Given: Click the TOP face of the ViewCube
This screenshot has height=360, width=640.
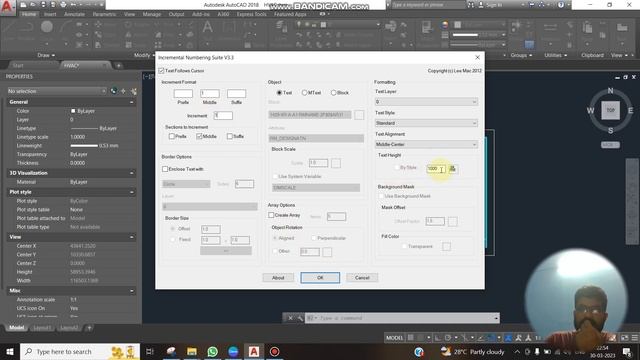Looking at the screenshot, I should click(610, 110).
